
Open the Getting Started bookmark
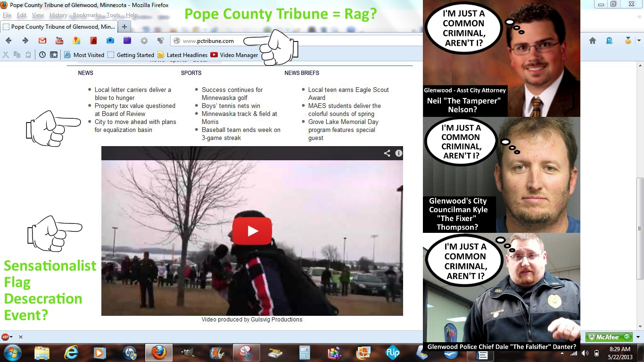[x=131, y=55]
